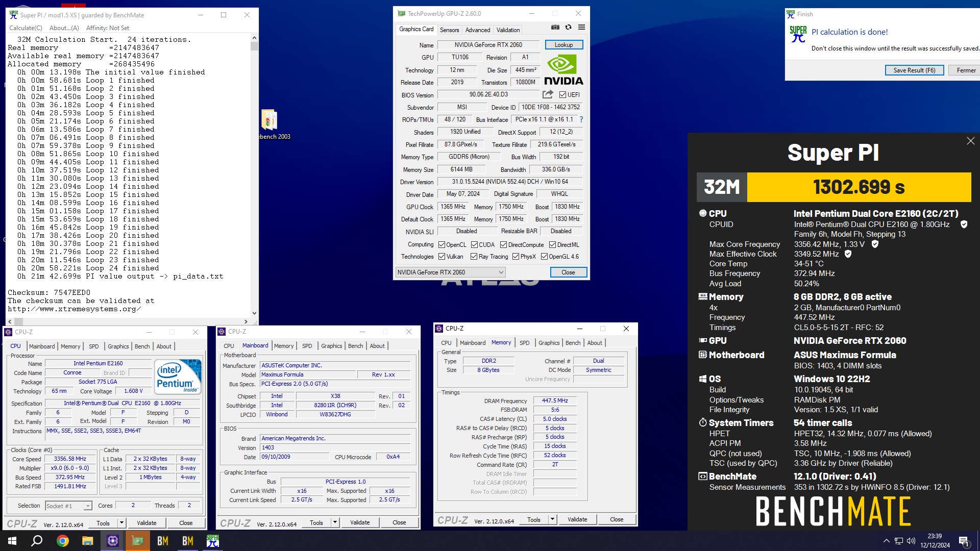The height and width of the screenshot is (551, 980).
Task: Click Close in Mainboard CPU-Z window
Action: [399, 522]
